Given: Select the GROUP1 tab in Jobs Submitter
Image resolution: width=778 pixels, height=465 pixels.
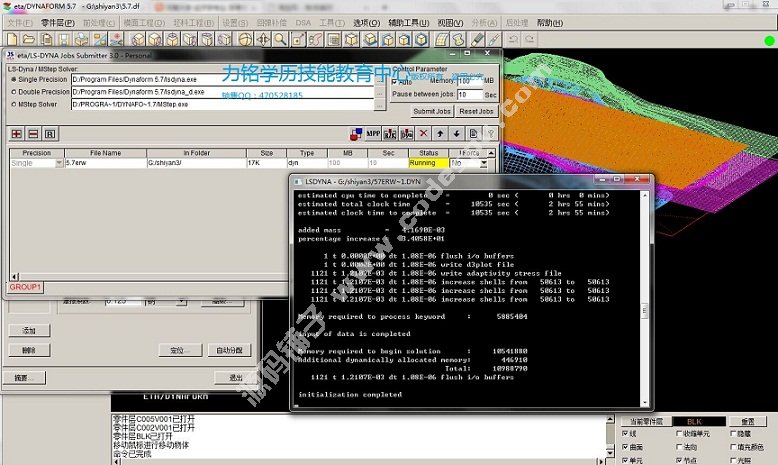Looking at the screenshot, I should coord(25,287).
